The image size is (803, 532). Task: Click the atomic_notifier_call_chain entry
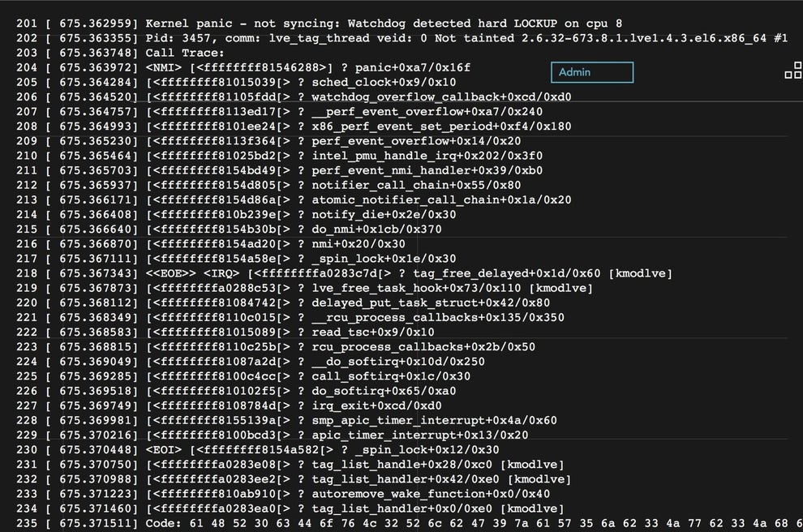[x=441, y=199]
